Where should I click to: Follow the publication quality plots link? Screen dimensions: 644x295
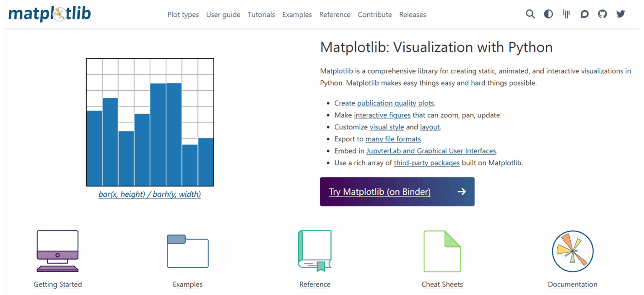[395, 103]
